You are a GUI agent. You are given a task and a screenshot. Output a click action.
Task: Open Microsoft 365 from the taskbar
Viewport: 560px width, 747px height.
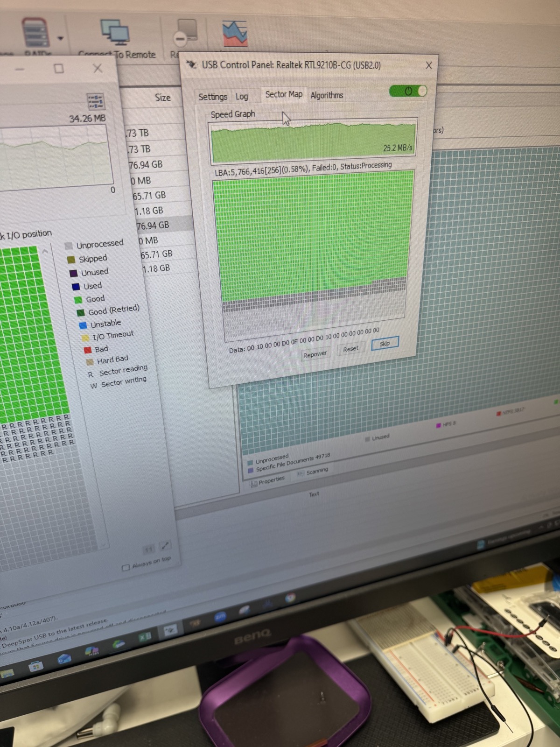click(x=91, y=651)
